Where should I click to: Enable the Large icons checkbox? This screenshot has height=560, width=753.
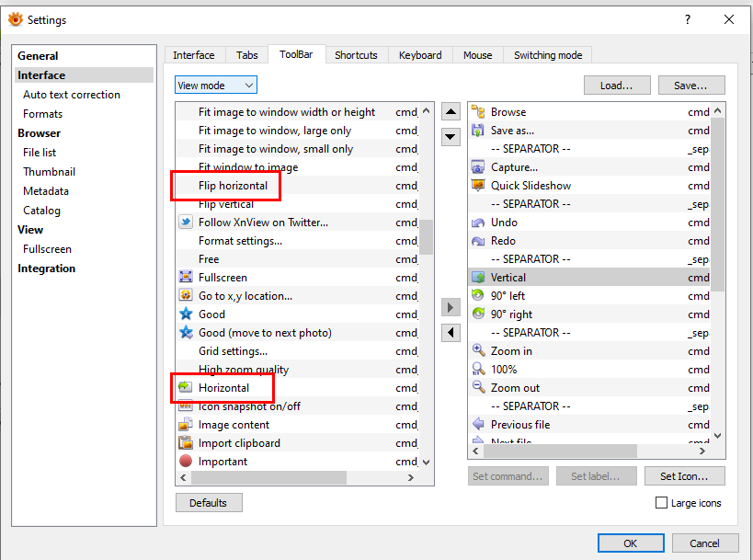coord(661,503)
